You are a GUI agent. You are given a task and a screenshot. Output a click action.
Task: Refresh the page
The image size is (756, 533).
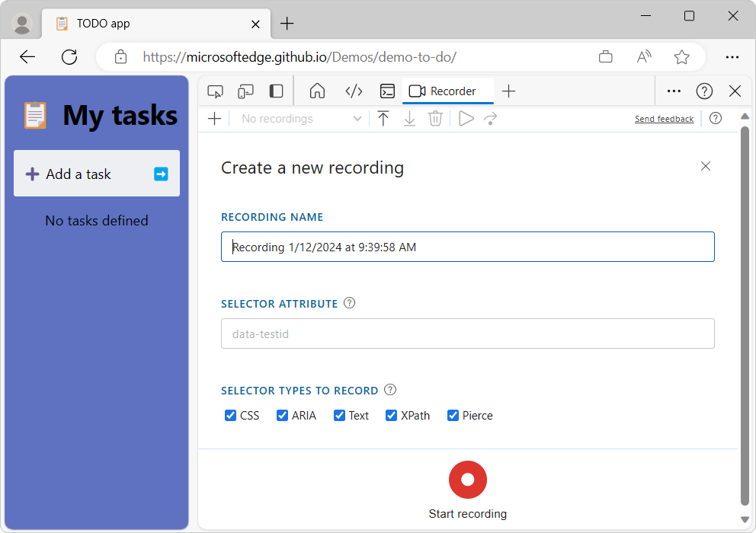(69, 57)
